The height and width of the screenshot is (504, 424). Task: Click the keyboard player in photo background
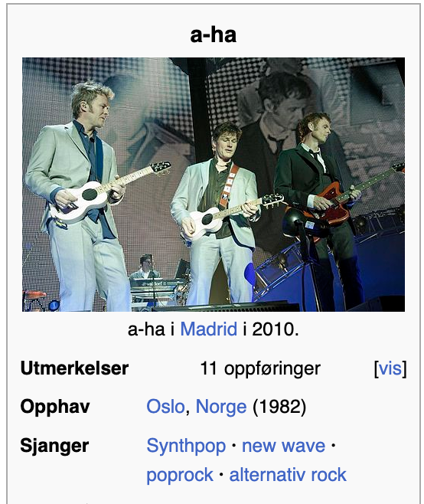(x=145, y=267)
